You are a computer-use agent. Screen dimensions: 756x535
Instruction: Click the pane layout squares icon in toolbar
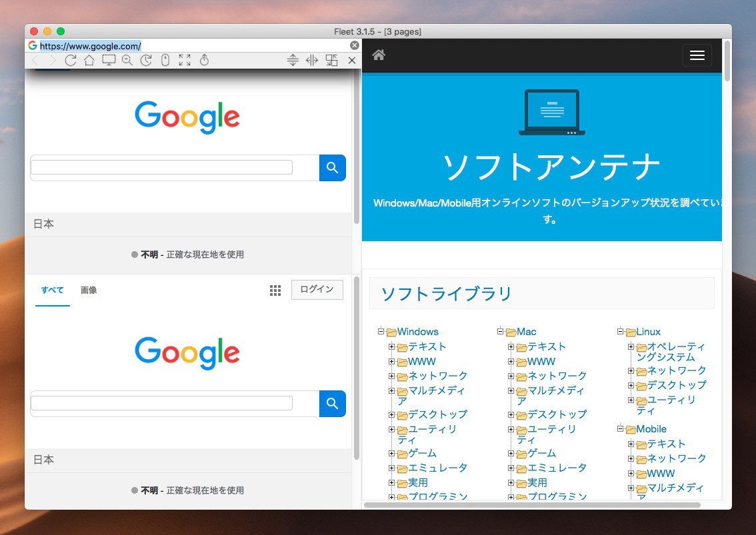(x=332, y=60)
